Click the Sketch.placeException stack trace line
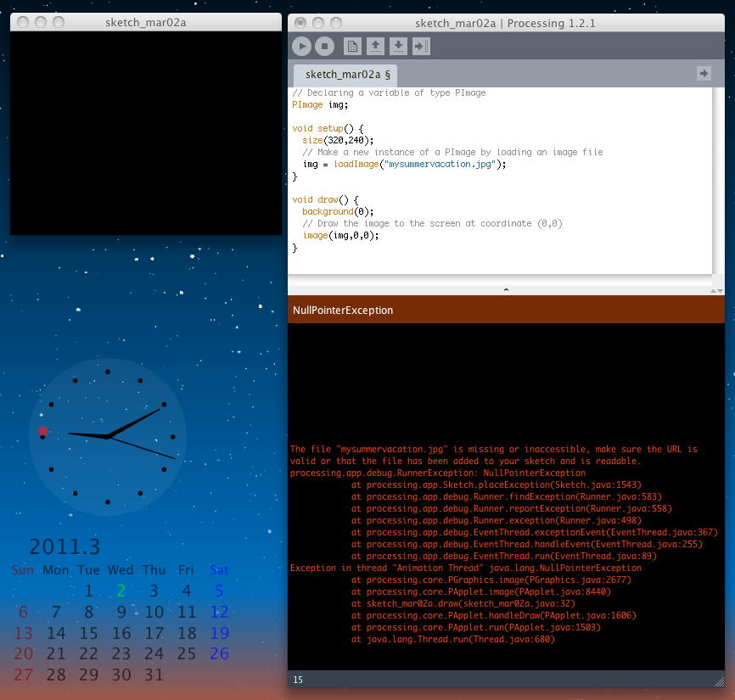 [x=496, y=485]
